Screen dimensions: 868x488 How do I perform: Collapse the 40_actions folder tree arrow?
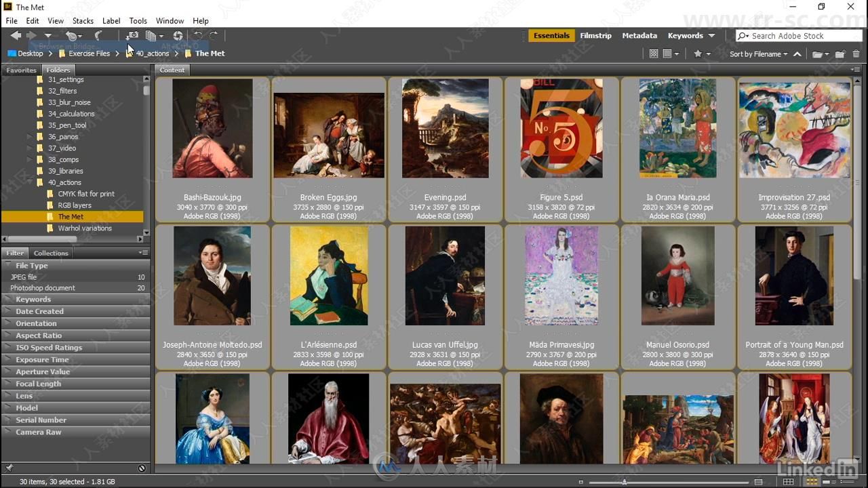(x=29, y=182)
